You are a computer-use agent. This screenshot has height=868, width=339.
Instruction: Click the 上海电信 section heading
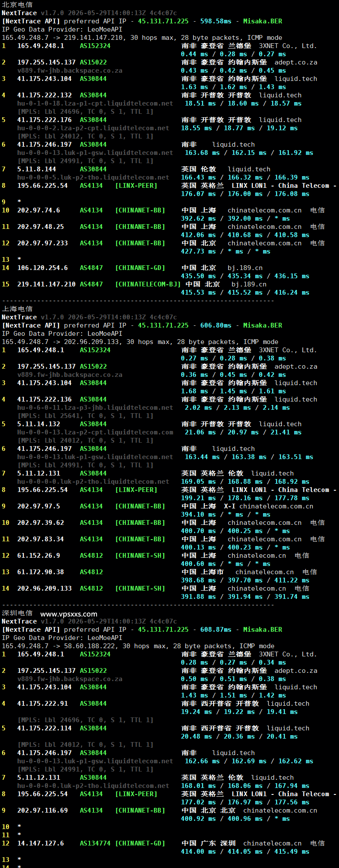coord(17,309)
